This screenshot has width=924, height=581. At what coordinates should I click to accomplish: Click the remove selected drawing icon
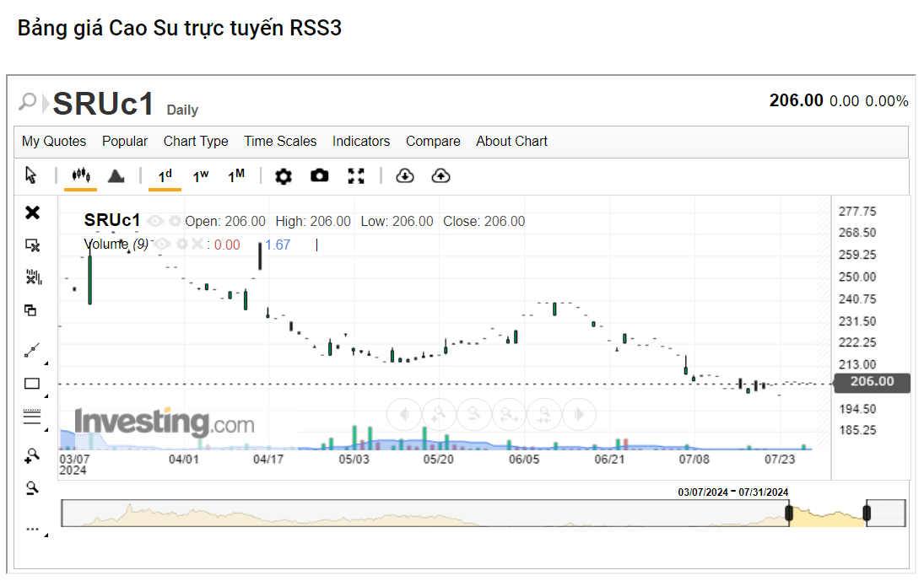(x=32, y=245)
